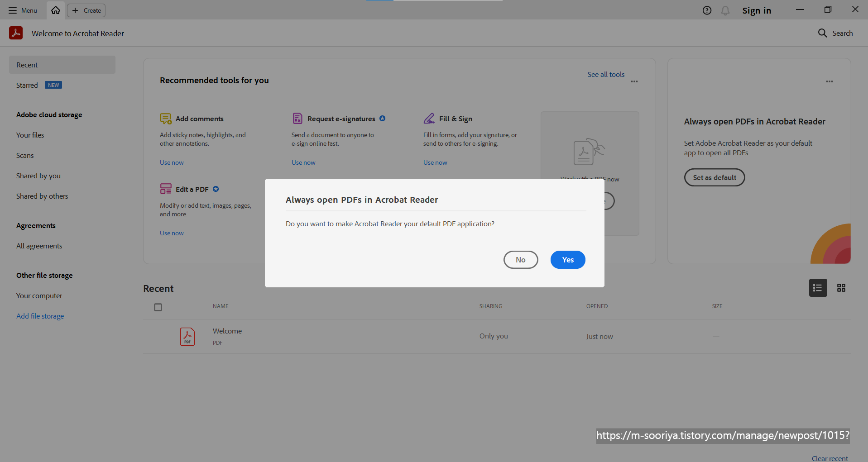Select Starred in the sidebar

(x=27, y=85)
